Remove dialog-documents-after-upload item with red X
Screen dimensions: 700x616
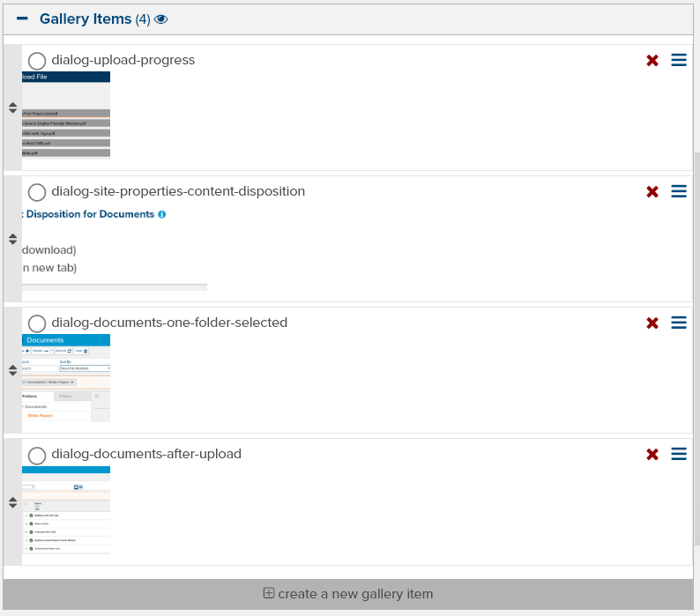point(652,455)
